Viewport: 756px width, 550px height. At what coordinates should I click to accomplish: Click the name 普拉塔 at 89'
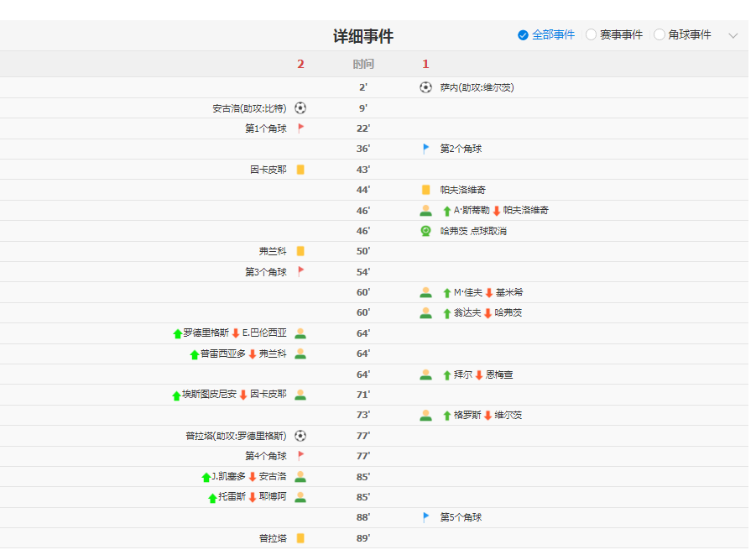[273, 538]
